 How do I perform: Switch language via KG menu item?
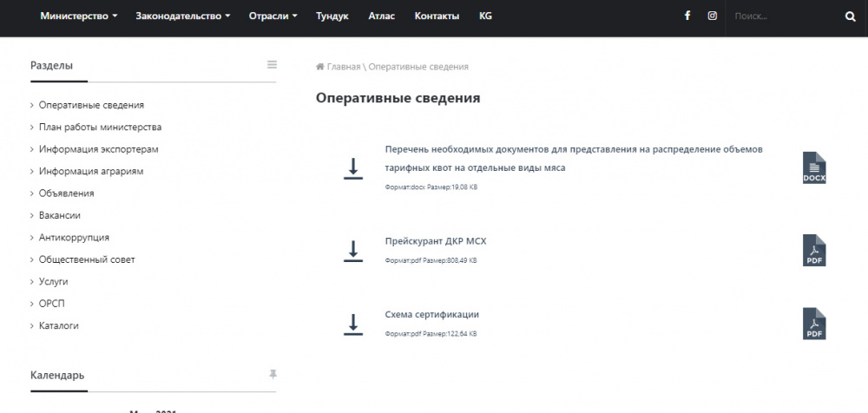point(485,16)
